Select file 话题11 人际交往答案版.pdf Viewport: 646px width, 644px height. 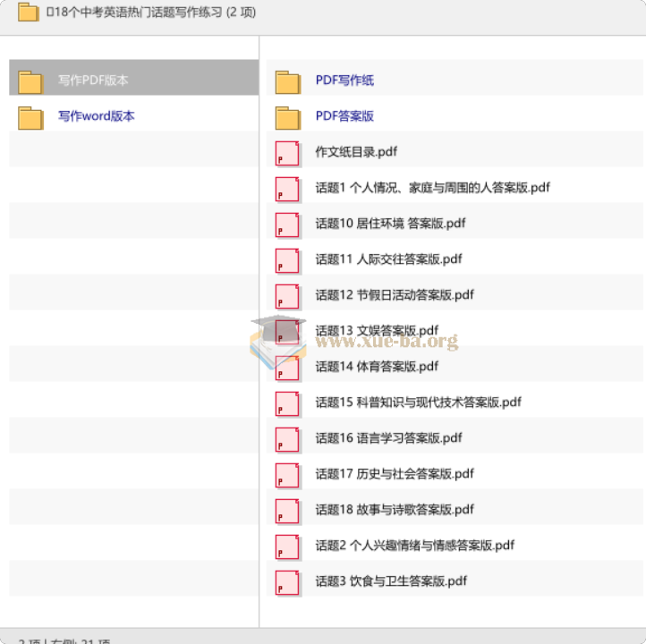click(x=388, y=259)
